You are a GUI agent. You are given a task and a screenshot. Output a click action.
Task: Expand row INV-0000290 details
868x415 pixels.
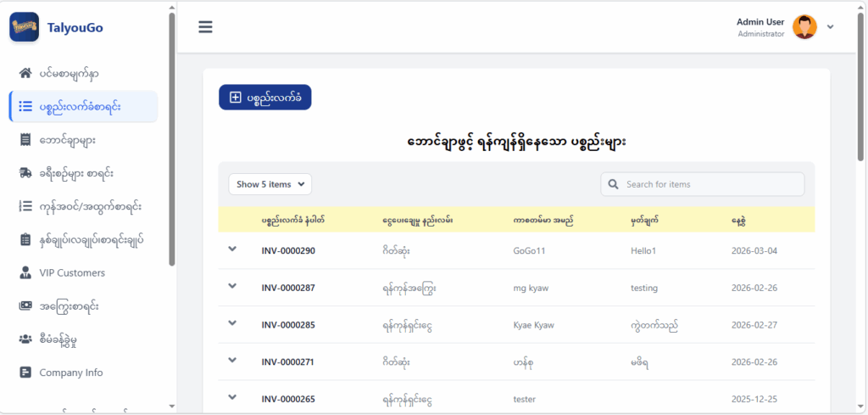[232, 250]
